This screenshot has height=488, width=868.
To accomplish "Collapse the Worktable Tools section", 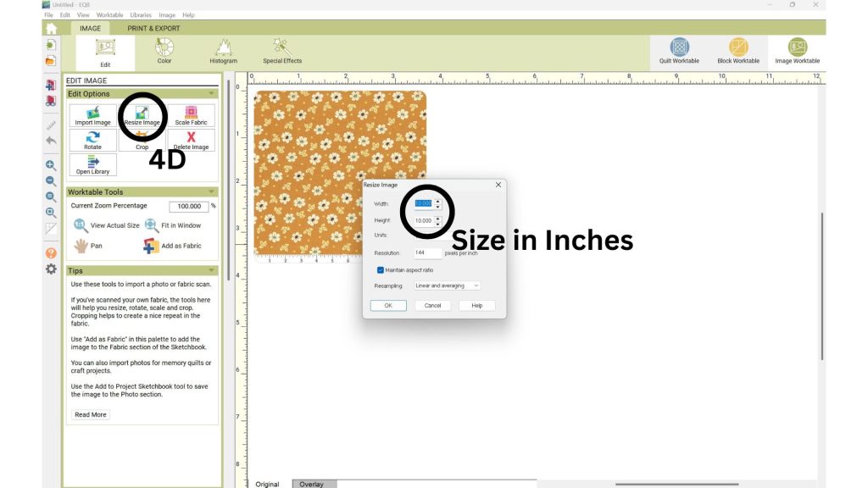I will pyautogui.click(x=211, y=192).
